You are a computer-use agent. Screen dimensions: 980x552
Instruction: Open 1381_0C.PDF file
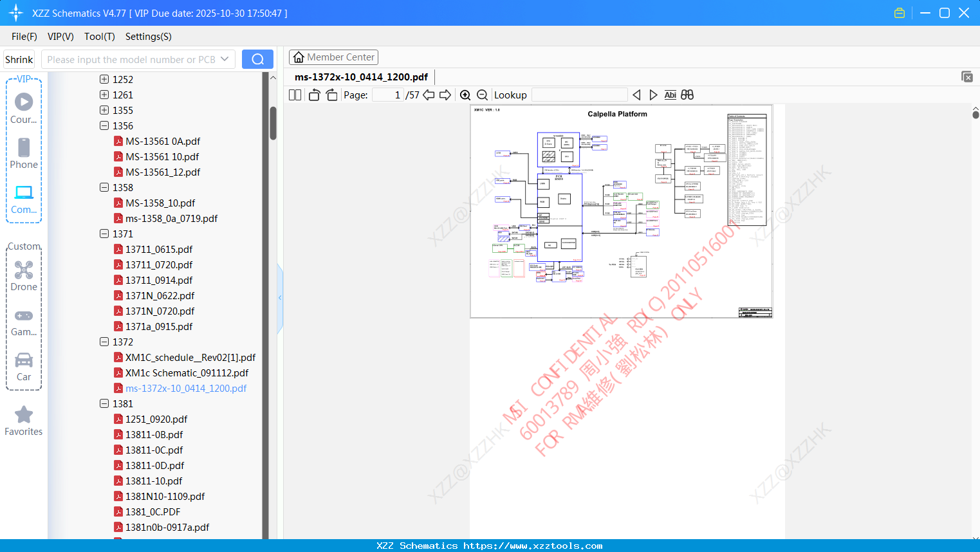coord(153,511)
